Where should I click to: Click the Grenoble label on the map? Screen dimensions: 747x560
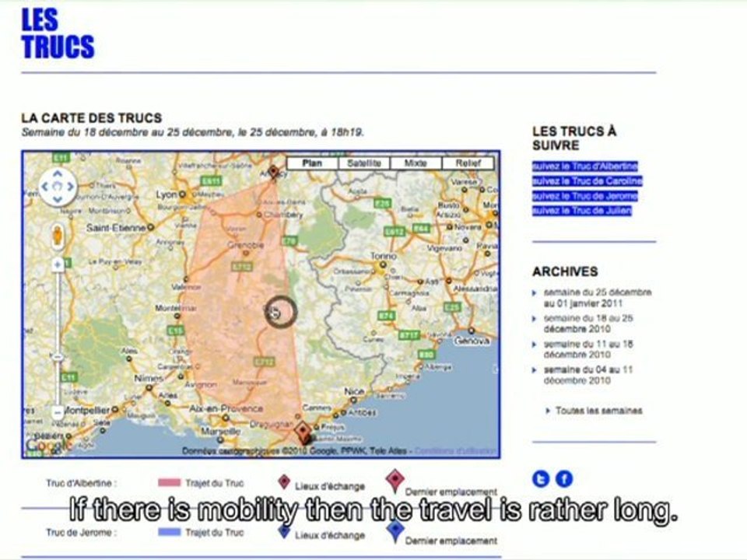click(x=245, y=245)
